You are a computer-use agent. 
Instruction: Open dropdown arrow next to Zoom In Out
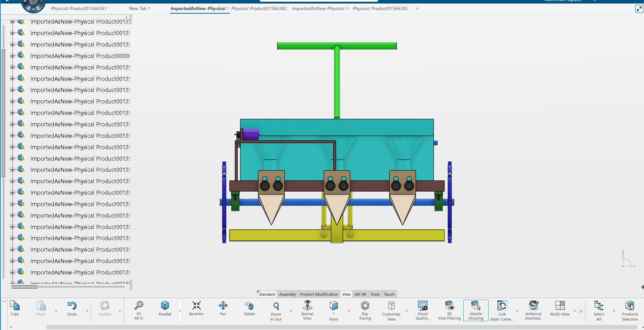tap(291, 311)
